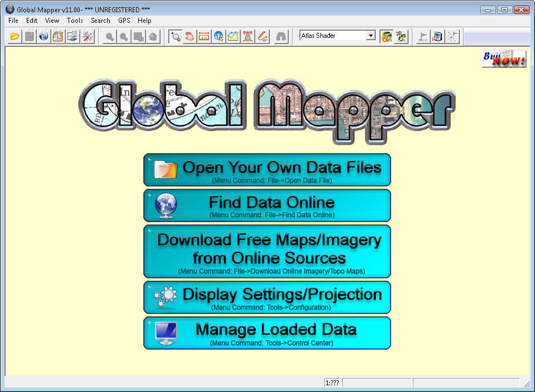Select the Feature Info tool
The image size is (535, 392).
coord(218,37)
